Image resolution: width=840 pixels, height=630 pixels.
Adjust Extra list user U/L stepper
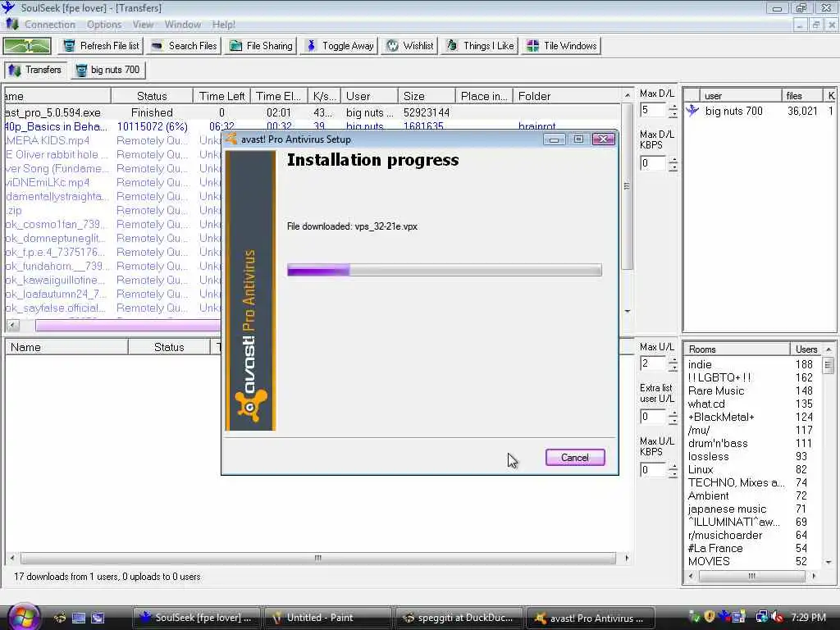point(673,418)
